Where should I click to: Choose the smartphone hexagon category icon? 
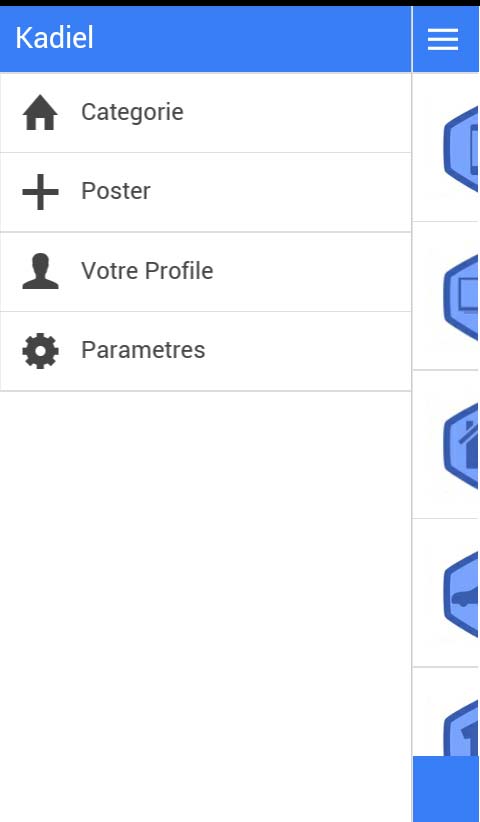point(461,148)
